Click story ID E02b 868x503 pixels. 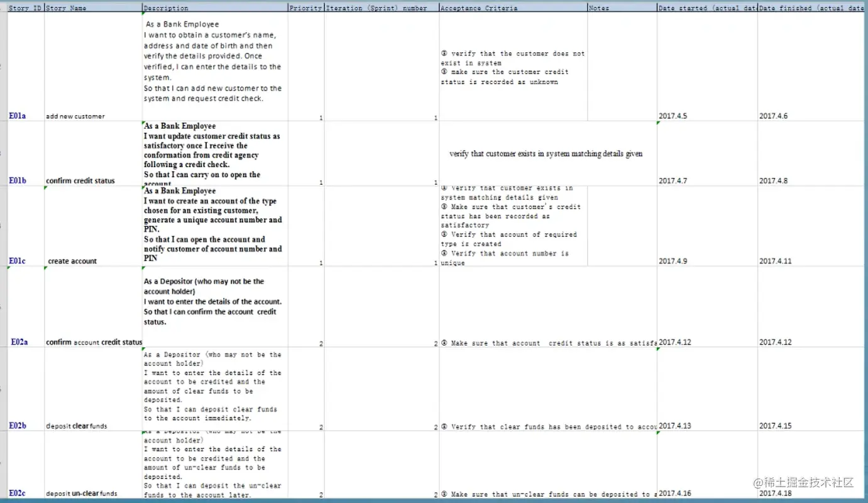(18, 426)
